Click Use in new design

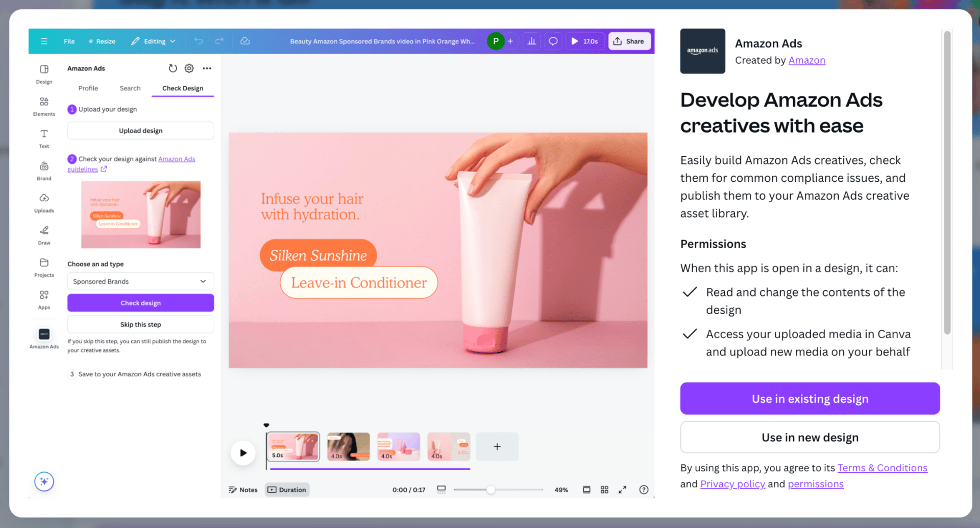pyautogui.click(x=810, y=437)
